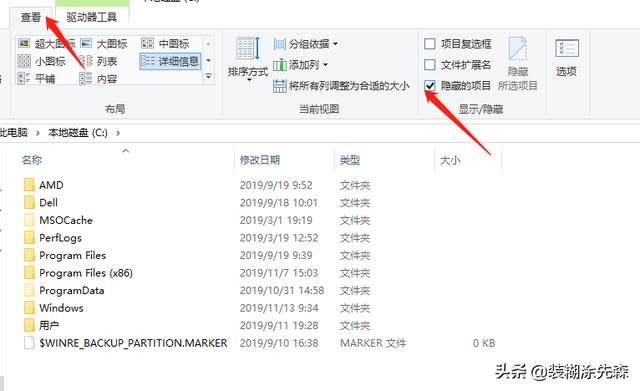
Task: Click the Windows folder name text
Action: pos(61,308)
